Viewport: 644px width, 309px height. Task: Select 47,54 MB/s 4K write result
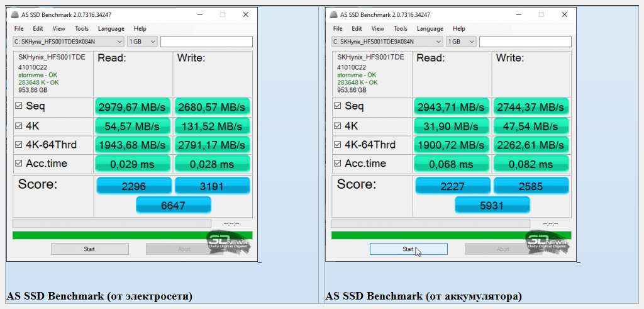(531, 126)
